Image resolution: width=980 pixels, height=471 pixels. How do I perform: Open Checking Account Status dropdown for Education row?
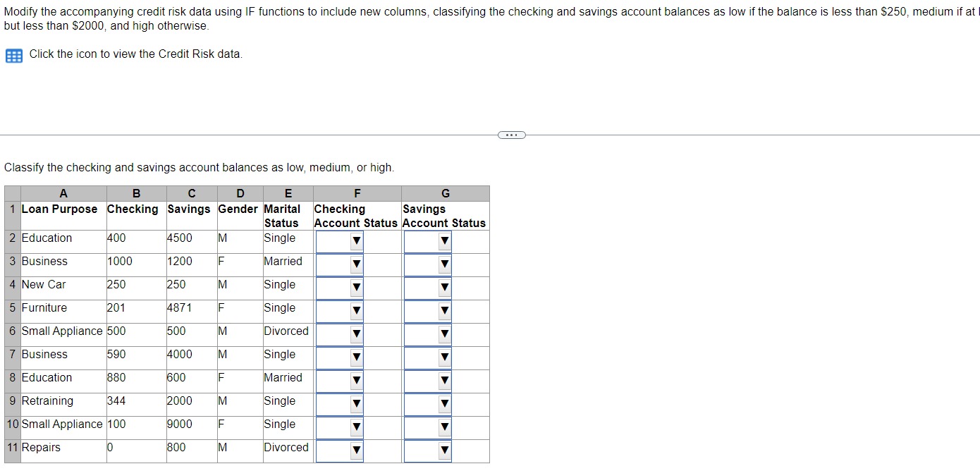point(356,240)
